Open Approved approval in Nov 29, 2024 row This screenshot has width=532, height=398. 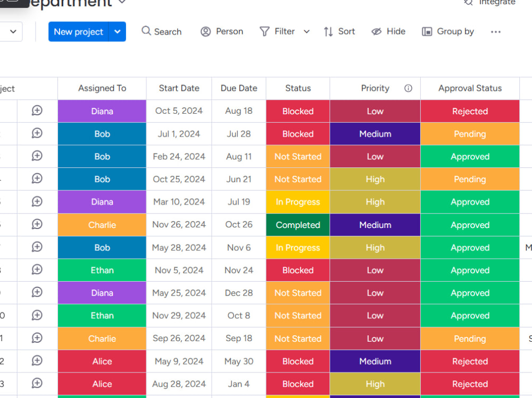[x=470, y=316]
